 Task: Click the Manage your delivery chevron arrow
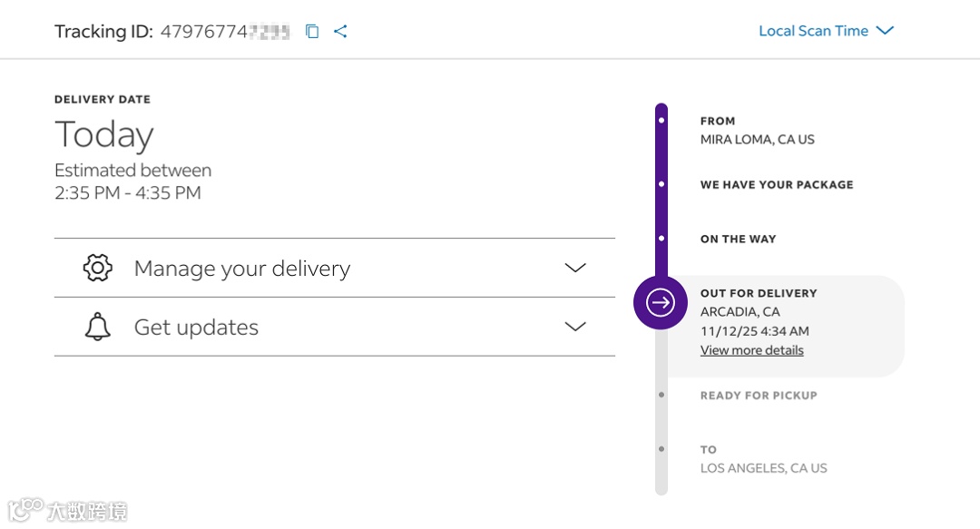coord(575,268)
